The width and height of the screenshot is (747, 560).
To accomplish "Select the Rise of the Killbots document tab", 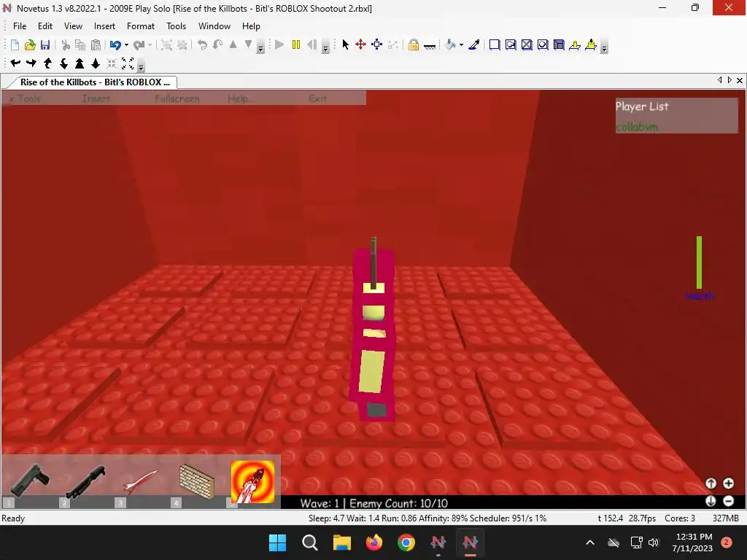I will [x=95, y=82].
